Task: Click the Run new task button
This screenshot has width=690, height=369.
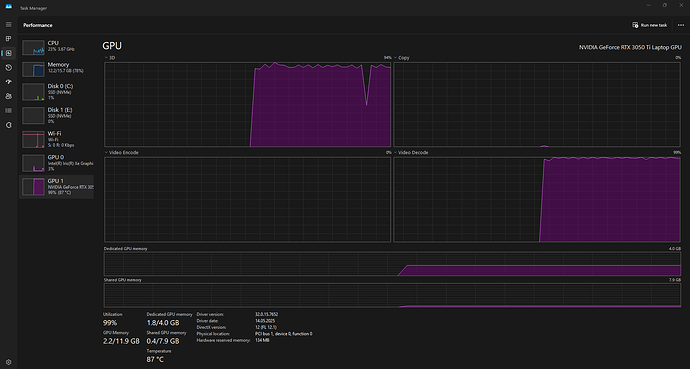Action: [x=650, y=25]
